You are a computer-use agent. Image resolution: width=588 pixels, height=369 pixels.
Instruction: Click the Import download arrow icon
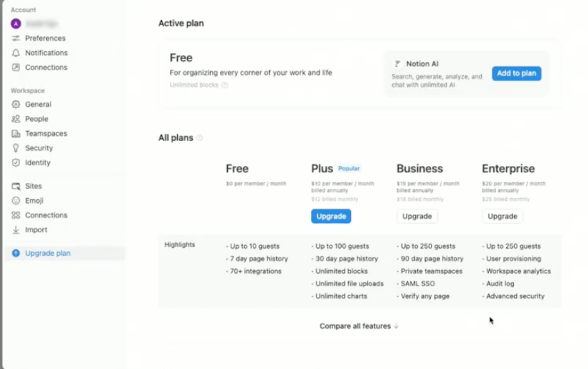16,229
